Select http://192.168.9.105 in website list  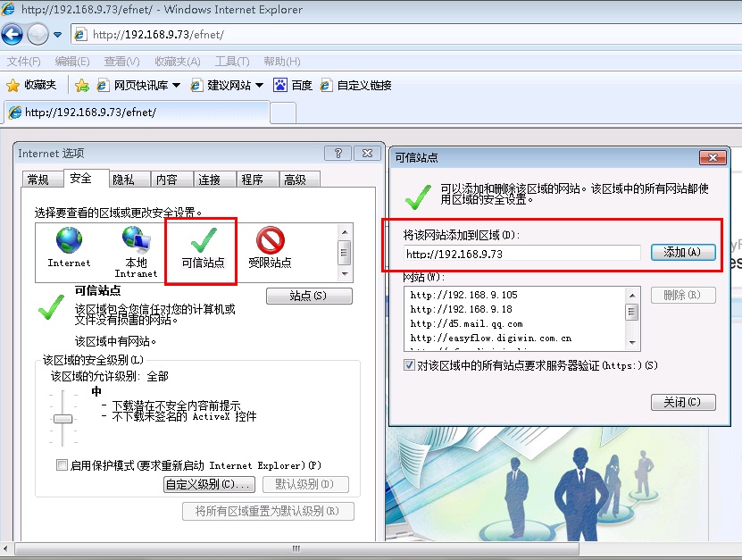(x=464, y=295)
